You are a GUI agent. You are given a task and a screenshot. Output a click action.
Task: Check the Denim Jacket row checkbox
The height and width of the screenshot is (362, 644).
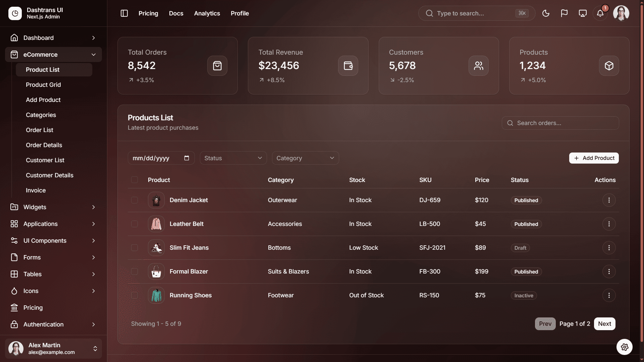(135, 200)
